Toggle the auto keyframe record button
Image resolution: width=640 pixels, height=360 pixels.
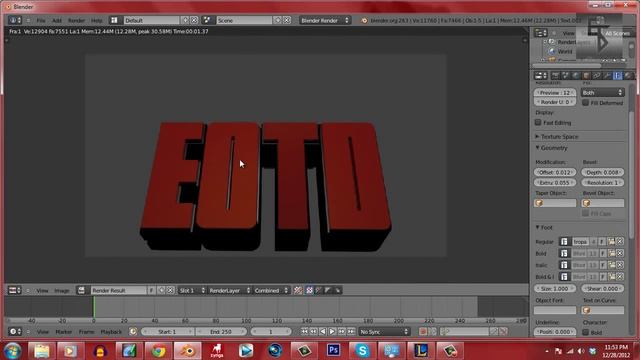click(423, 331)
